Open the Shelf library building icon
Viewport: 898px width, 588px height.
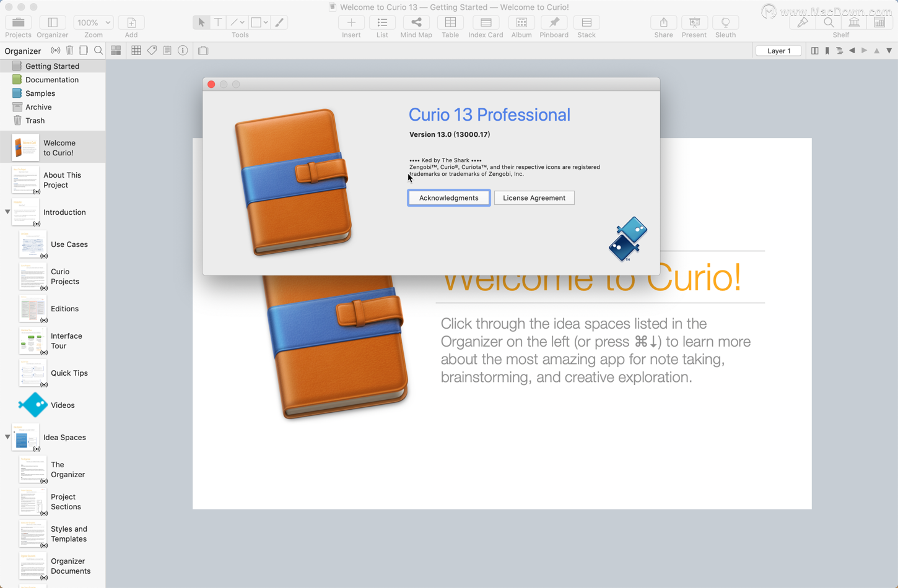(x=854, y=23)
